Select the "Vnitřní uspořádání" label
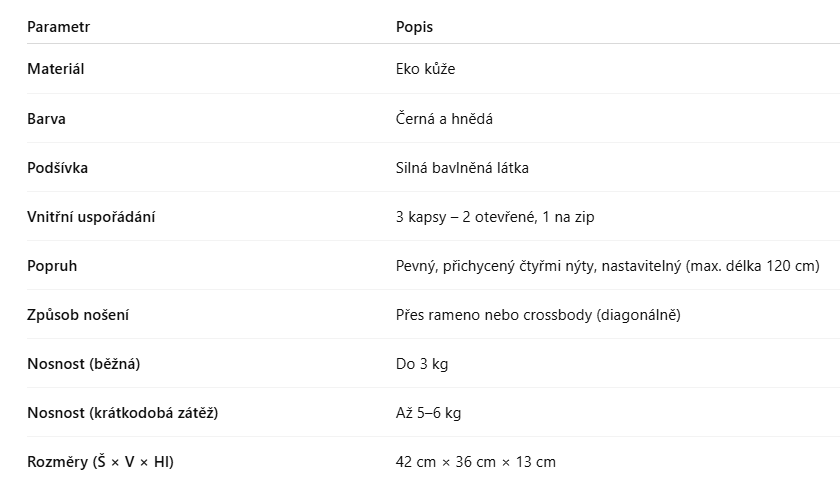This screenshot has width=840, height=485. point(91,216)
